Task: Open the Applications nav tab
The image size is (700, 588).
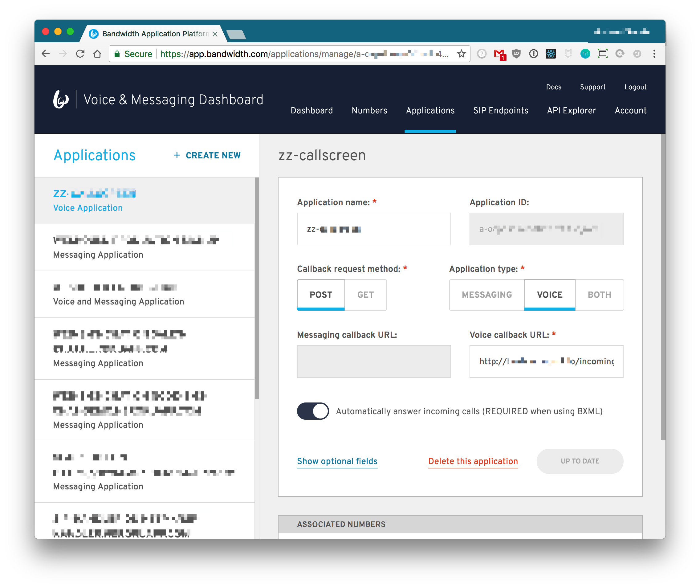Action: [430, 110]
